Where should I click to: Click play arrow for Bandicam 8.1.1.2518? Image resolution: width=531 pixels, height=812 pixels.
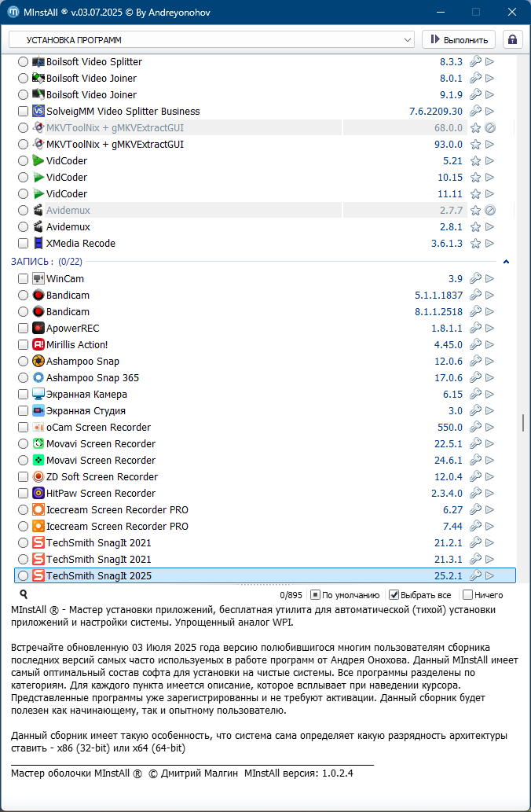point(490,312)
